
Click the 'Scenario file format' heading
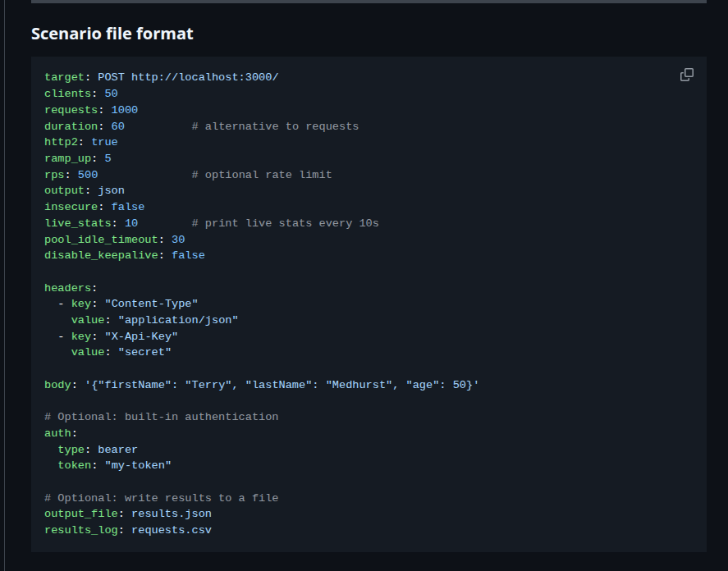coord(112,34)
